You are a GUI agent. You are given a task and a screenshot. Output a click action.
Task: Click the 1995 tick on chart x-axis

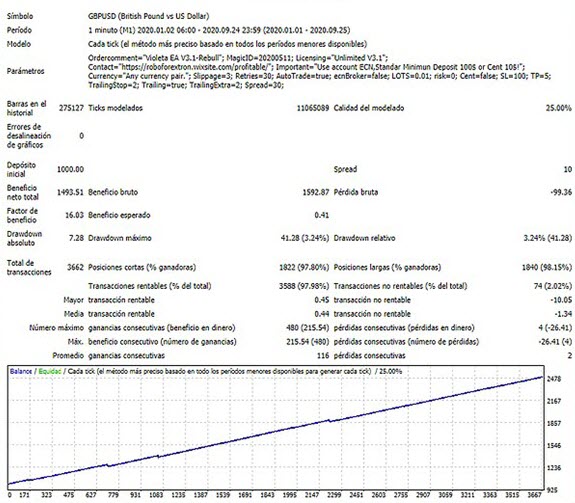click(x=289, y=495)
